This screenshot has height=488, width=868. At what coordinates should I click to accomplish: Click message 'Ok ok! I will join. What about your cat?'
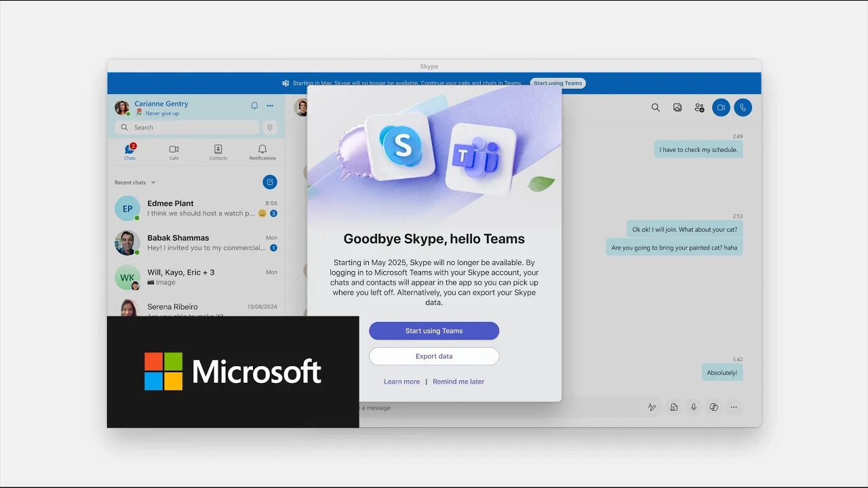tap(684, 229)
